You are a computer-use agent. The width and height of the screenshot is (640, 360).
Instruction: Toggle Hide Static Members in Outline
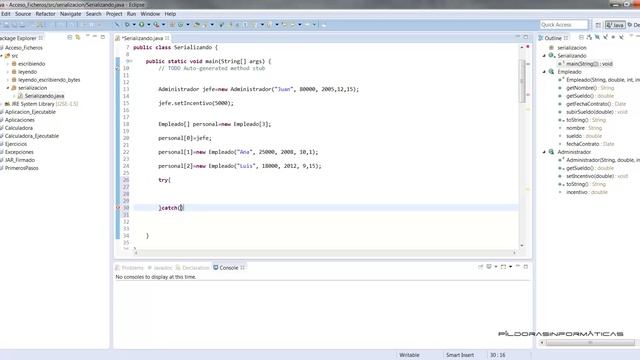click(605, 37)
